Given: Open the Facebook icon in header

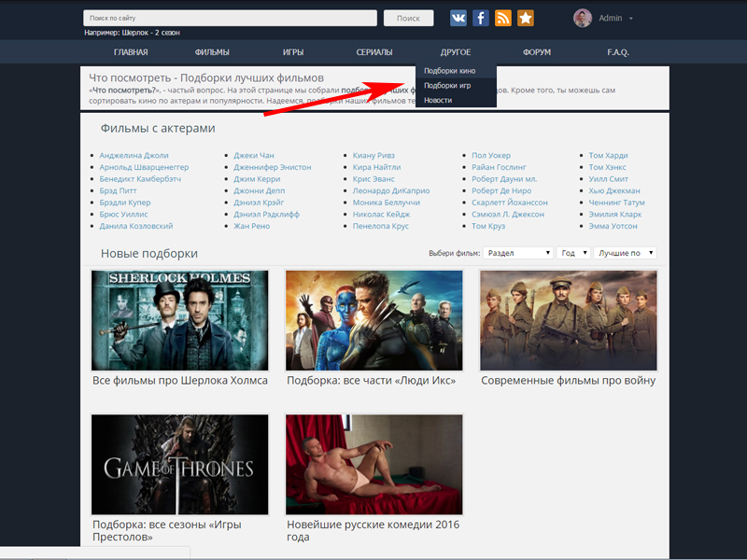Looking at the screenshot, I should [x=480, y=18].
